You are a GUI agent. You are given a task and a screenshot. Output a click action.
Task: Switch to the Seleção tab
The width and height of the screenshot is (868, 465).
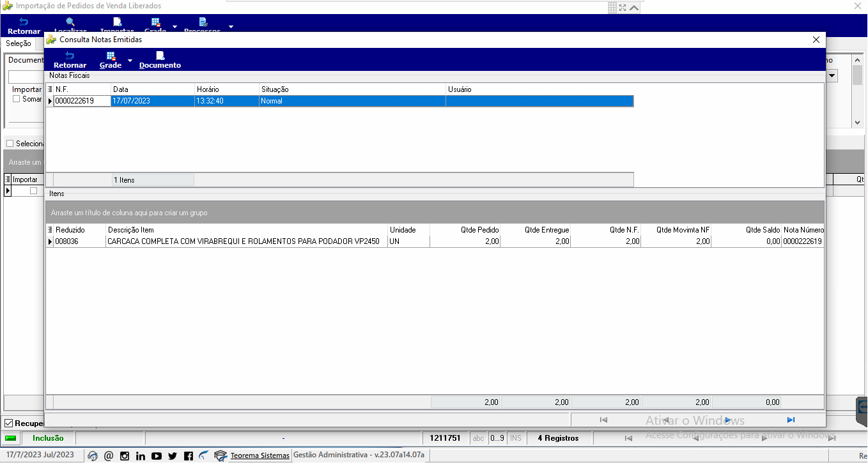pos(19,43)
